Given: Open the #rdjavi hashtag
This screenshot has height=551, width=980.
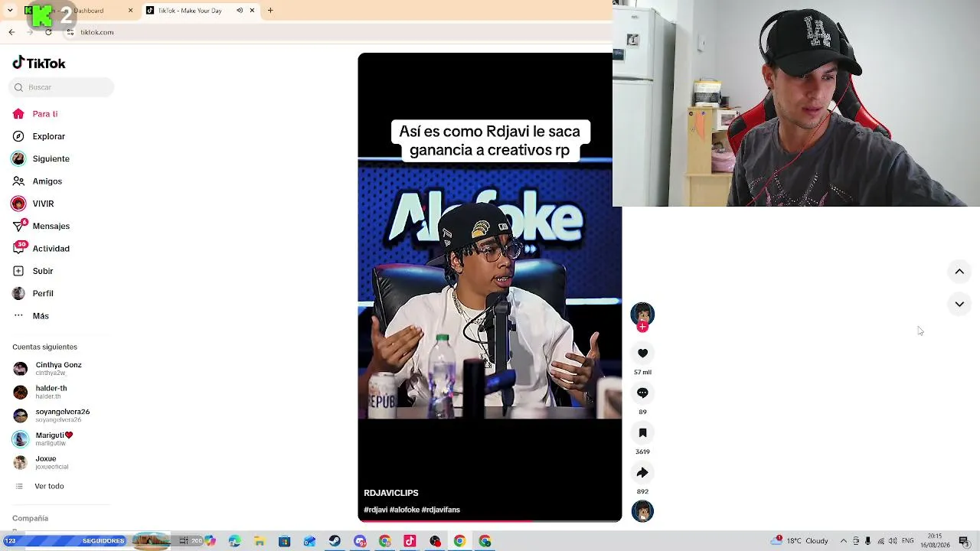Looking at the screenshot, I should pyautogui.click(x=375, y=510).
